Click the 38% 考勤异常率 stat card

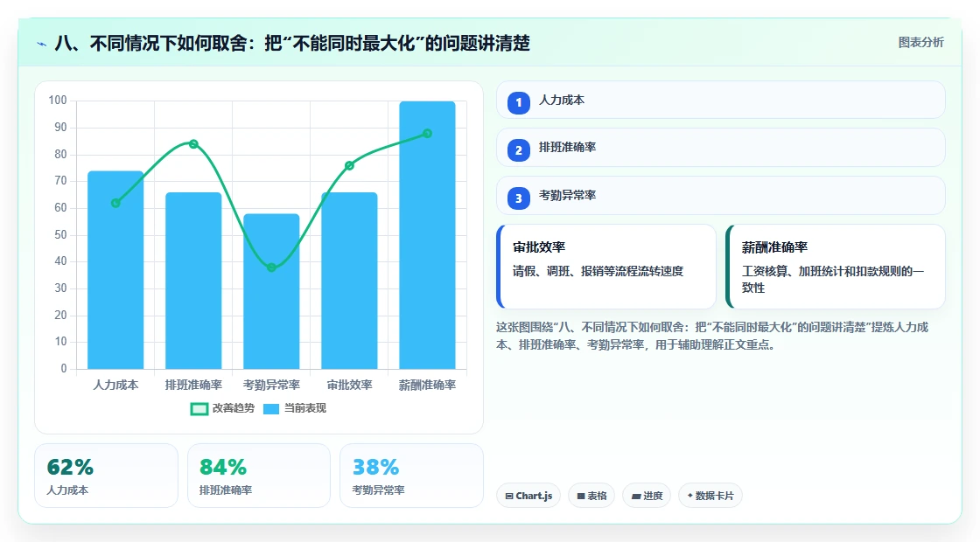(411, 476)
